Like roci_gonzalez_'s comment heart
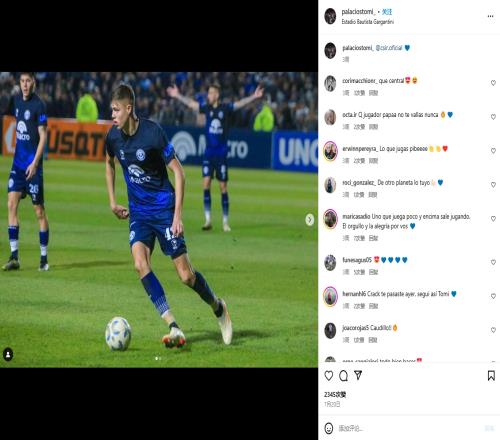The width and height of the screenshot is (500, 440). 493,185
